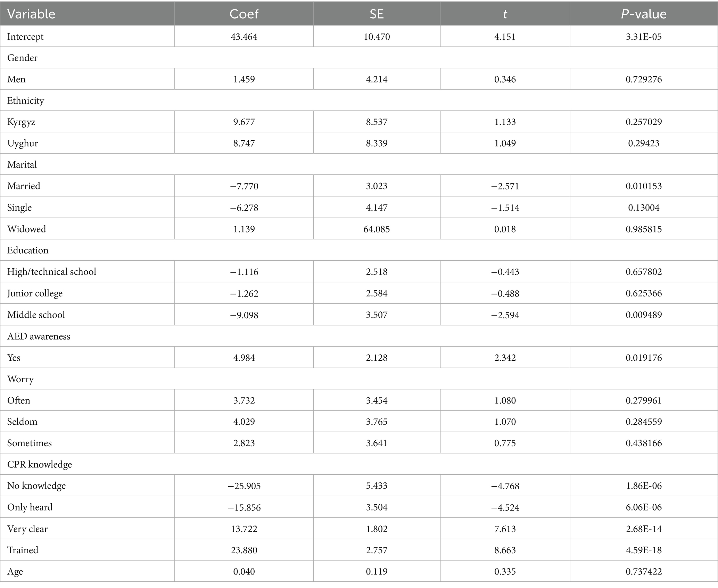Click the Coef column header
Viewport: 718px width, 588px height.
tap(244, 14)
